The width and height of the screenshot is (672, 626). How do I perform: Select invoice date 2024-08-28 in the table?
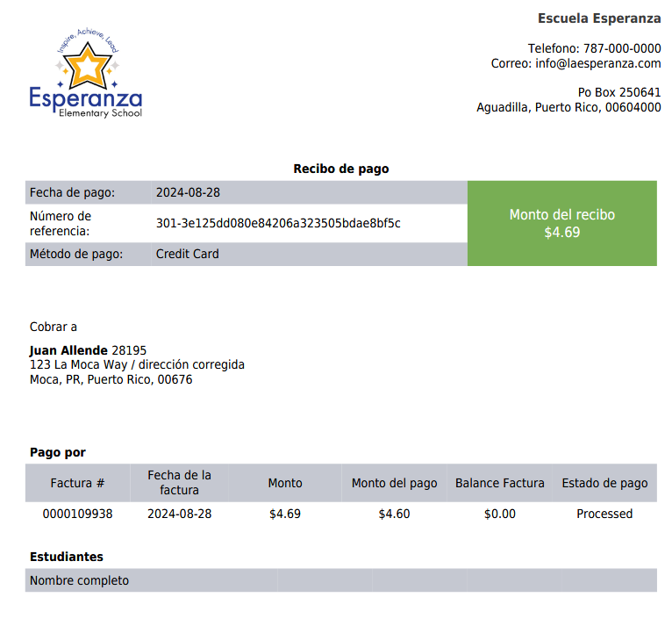click(x=180, y=514)
